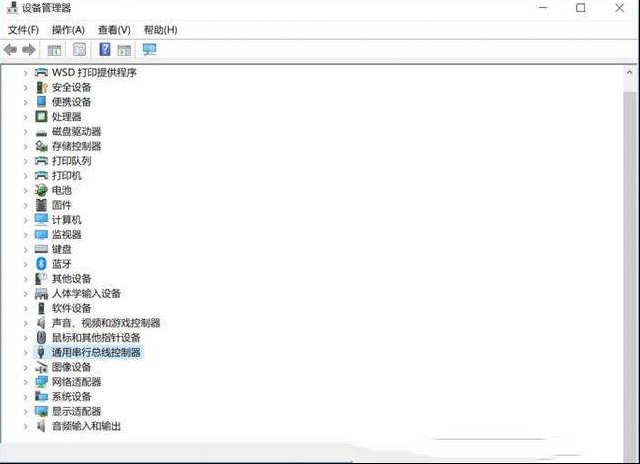
Task: Select the 打印队列 label
Action: tap(71, 161)
